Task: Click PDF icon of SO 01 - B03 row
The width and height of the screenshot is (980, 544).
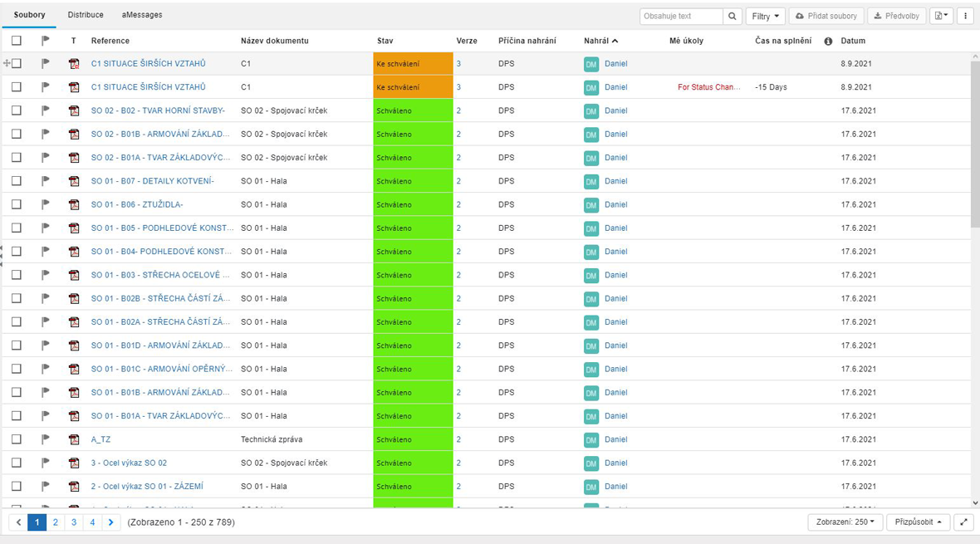Action: [74, 275]
